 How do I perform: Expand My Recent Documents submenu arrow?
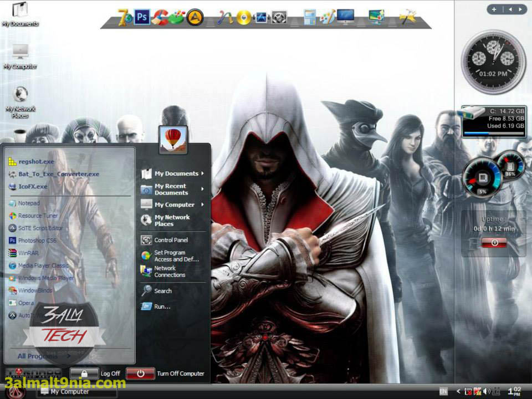[x=203, y=189]
